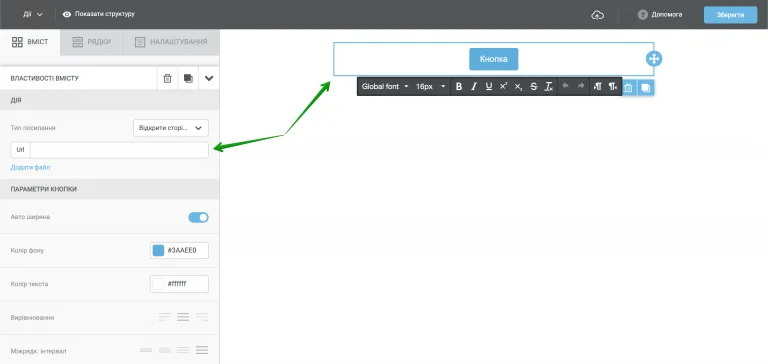Toggle the Авто ширина switch

(x=198, y=217)
